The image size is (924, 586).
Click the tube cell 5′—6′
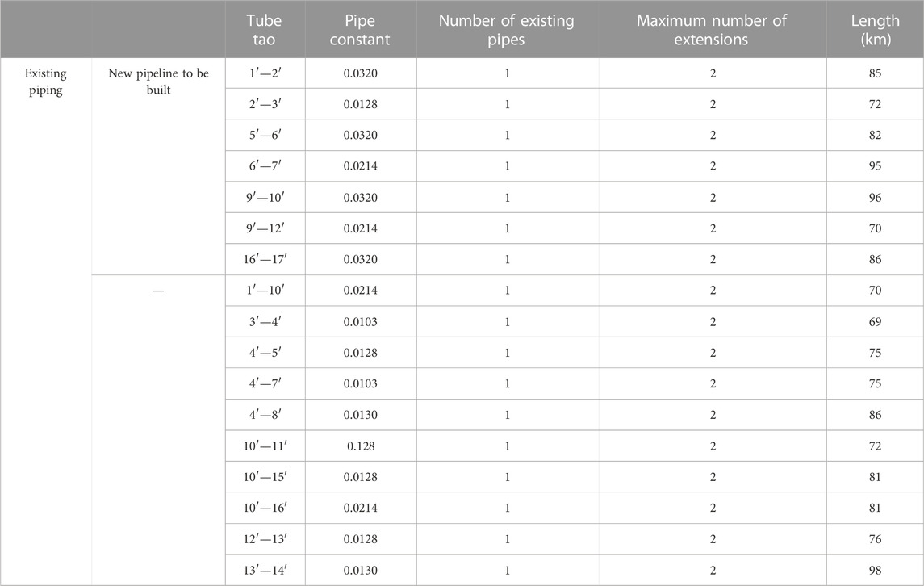tap(265, 135)
